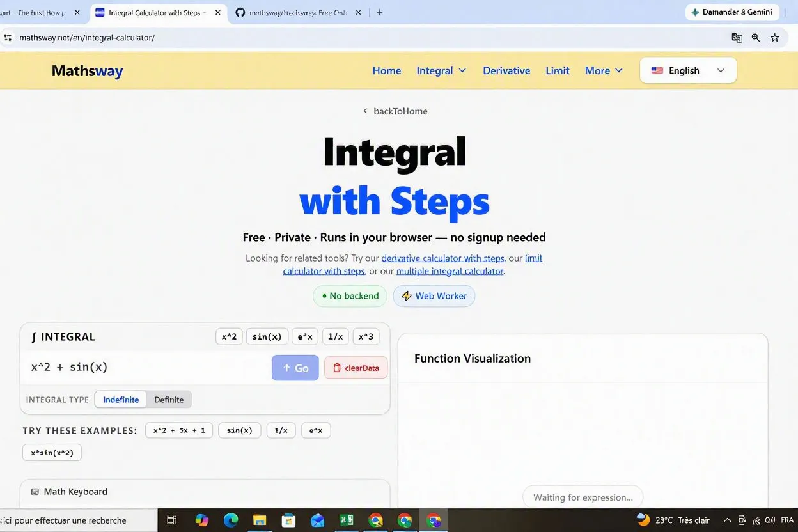Viewport: 798px width, 532px height.
Task: Try the x*sin(x^2) example
Action: point(52,453)
